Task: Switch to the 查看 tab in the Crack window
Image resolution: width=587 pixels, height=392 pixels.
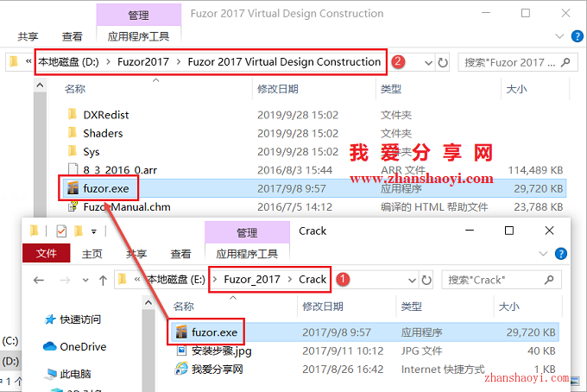Action: tap(180, 254)
